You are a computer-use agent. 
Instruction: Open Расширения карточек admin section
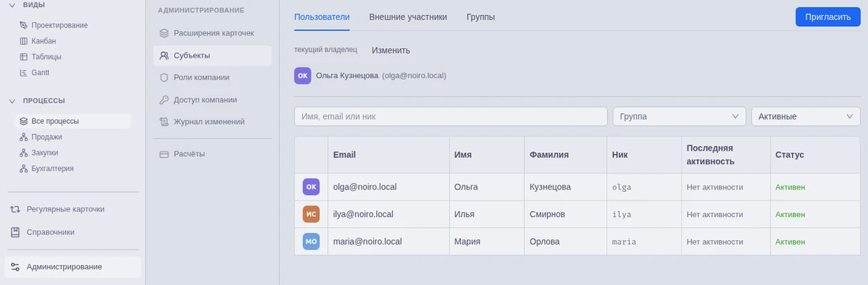click(213, 33)
